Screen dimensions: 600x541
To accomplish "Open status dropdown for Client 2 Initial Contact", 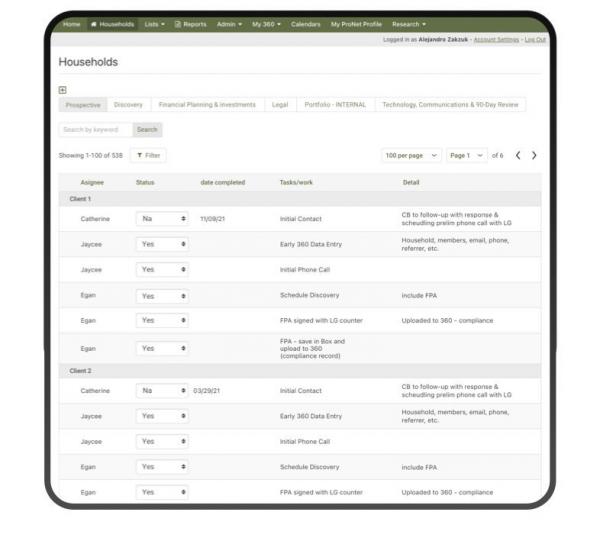I will (162, 391).
